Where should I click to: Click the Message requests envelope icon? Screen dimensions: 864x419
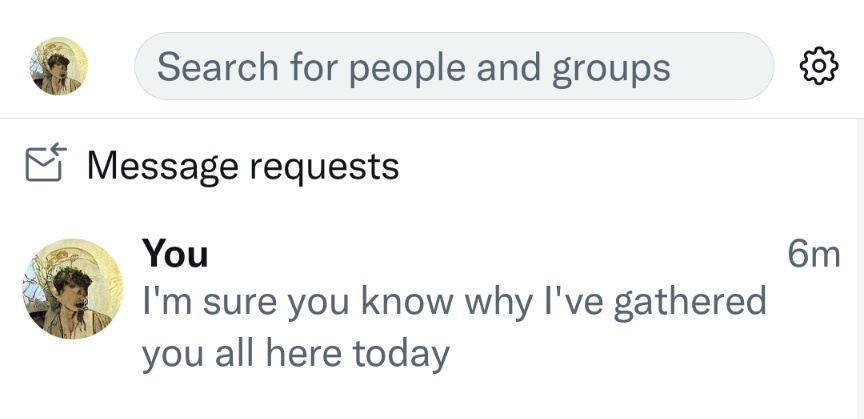tap(45, 165)
